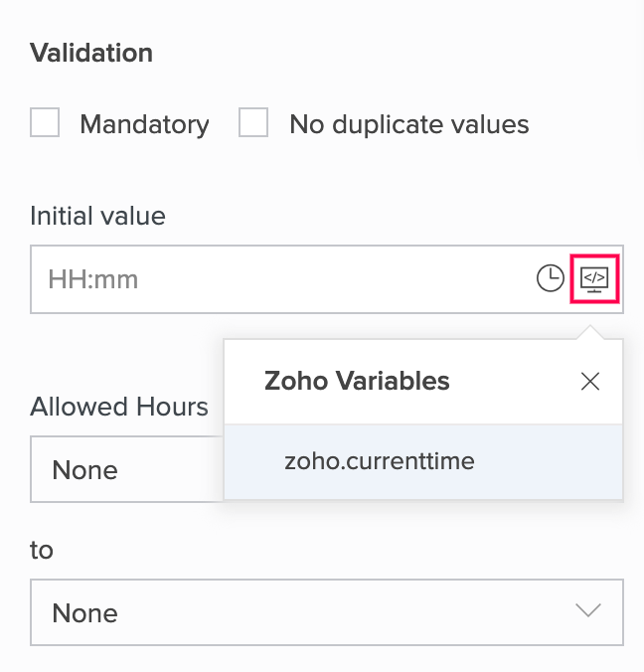Click the "to" label above the dropdown
644x672 pixels.
point(42,550)
